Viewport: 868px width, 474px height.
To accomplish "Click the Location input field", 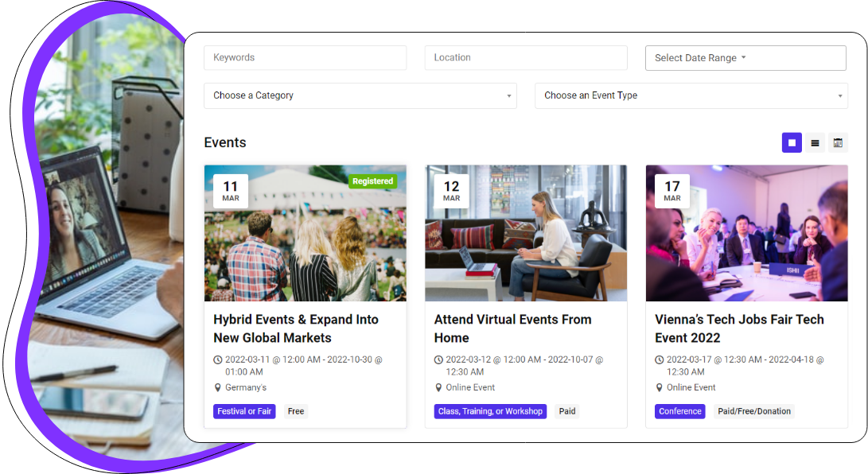I will coord(525,57).
